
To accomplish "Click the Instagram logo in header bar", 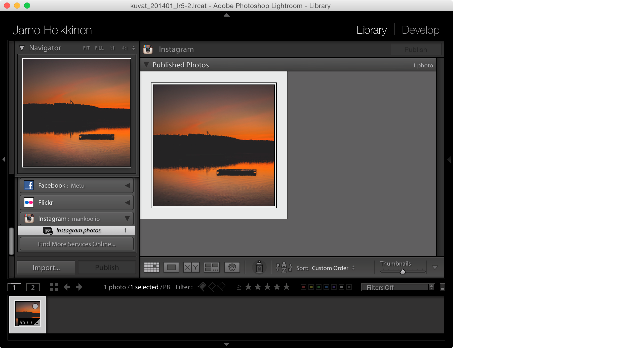I will coord(148,49).
